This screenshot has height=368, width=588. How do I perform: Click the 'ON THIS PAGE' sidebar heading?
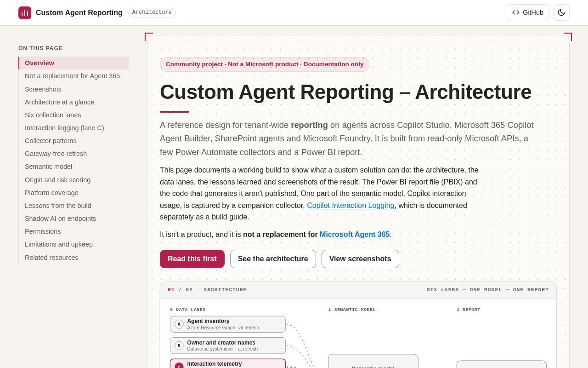click(40, 48)
